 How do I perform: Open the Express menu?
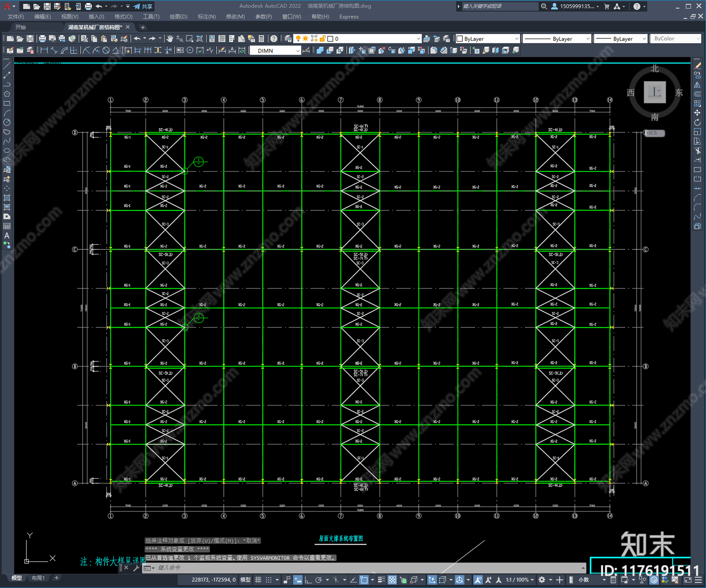tap(349, 17)
